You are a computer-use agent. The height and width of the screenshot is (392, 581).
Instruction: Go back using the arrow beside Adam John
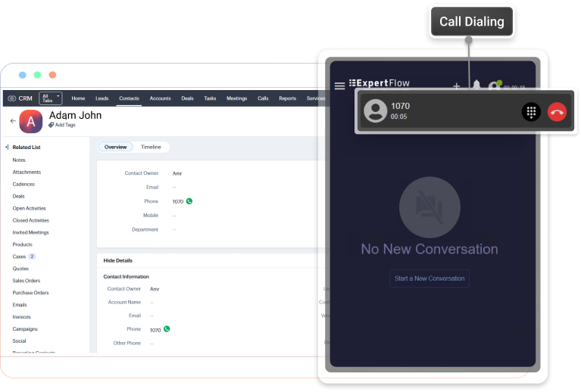pyautogui.click(x=13, y=120)
